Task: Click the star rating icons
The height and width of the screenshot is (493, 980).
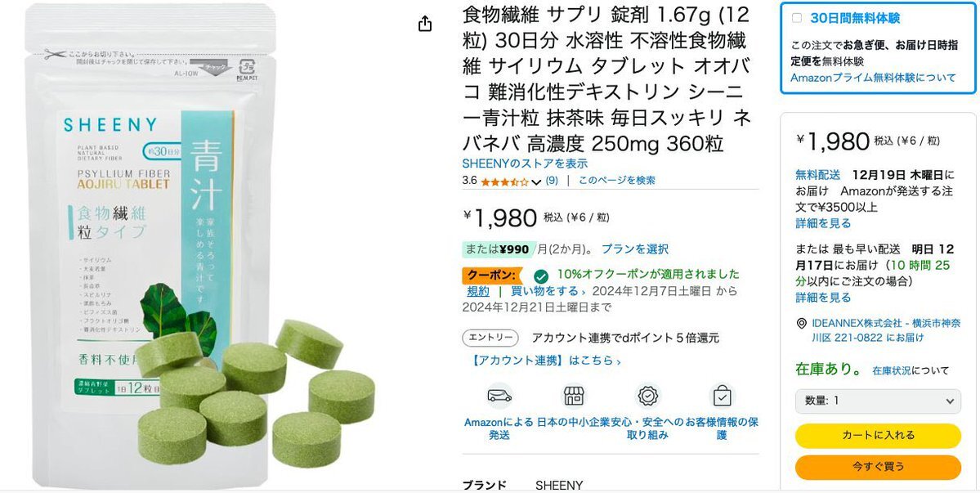Action: pyautogui.click(x=504, y=182)
